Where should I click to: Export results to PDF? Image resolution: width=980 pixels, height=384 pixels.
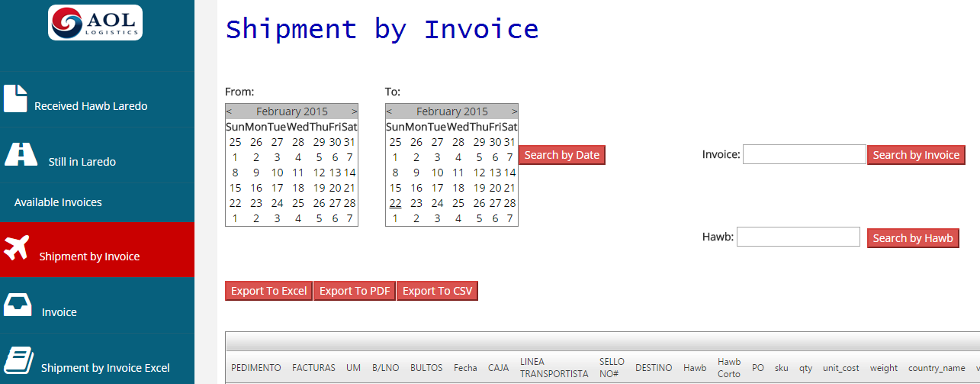pyautogui.click(x=355, y=291)
